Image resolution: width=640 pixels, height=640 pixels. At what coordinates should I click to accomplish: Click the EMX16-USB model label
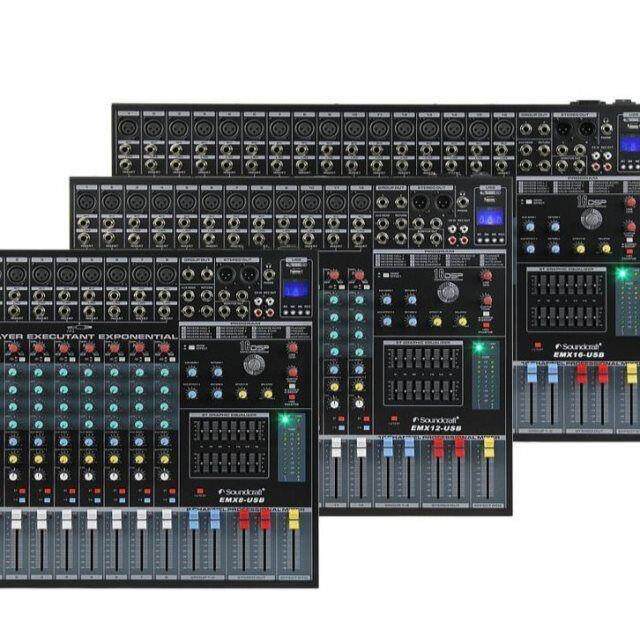point(578,355)
